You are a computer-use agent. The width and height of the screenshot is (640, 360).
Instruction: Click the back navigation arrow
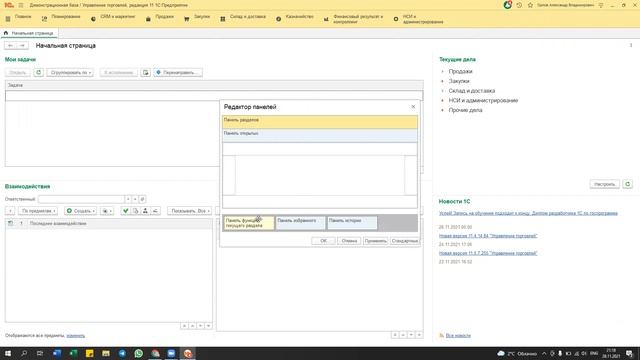[x=11, y=46]
